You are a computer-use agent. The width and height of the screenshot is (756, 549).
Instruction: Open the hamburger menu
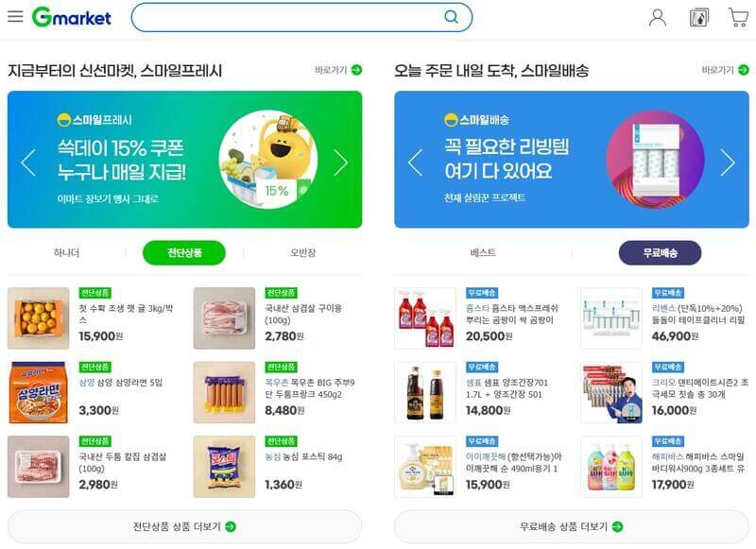pos(15,16)
